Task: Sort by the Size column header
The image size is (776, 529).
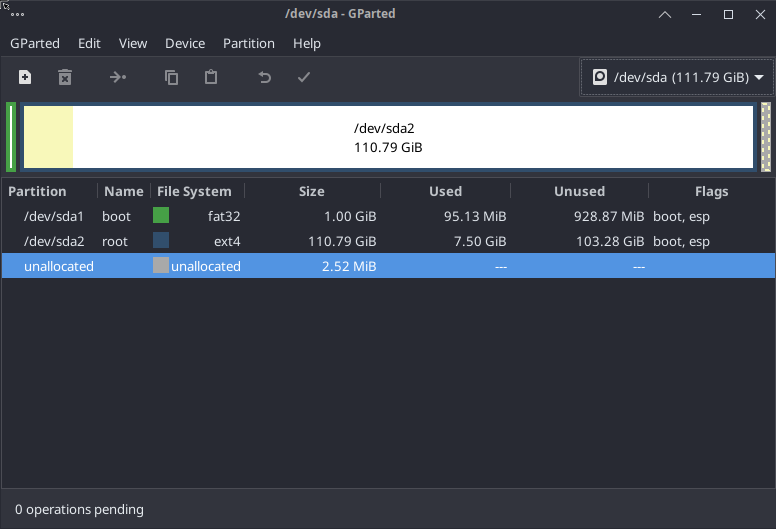Action: point(312,191)
